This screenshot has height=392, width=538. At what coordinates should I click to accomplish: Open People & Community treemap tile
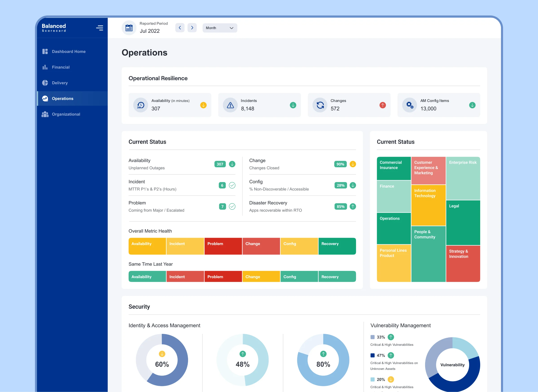(428, 254)
